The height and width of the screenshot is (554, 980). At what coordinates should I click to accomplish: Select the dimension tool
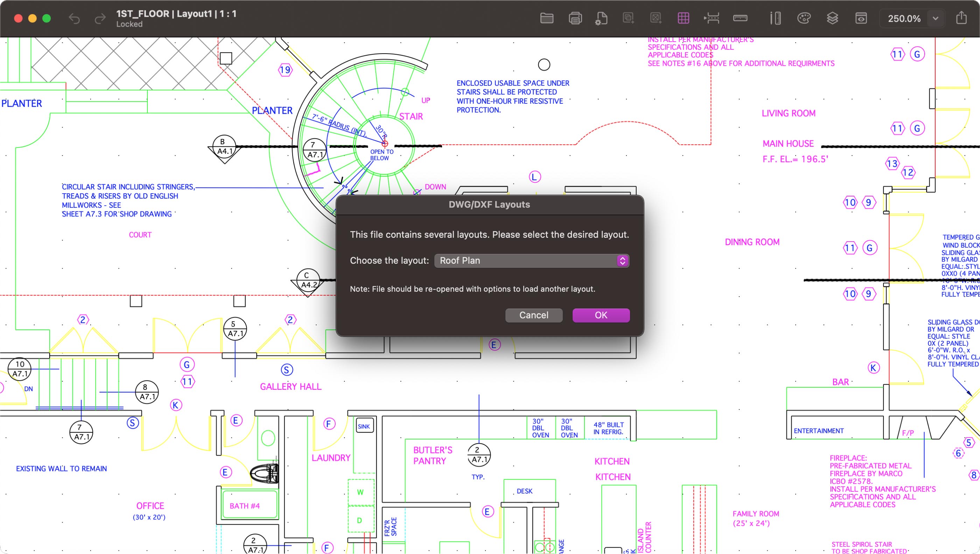click(711, 18)
